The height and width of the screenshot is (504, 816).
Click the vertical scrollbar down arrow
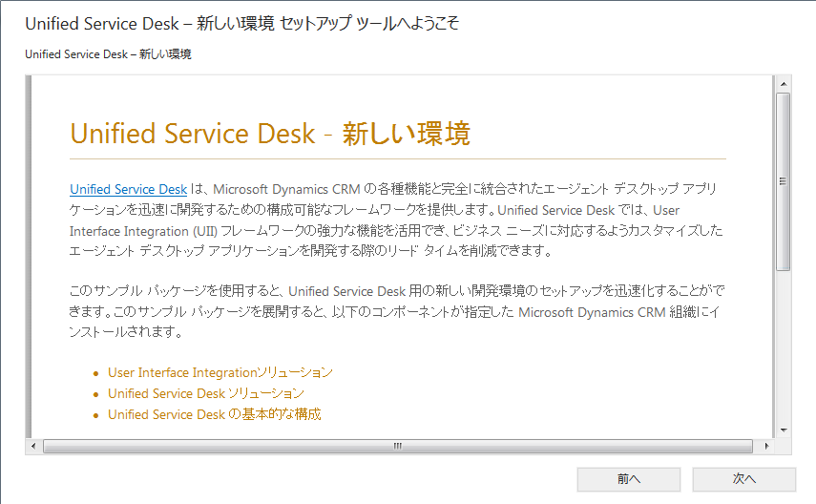click(784, 430)
